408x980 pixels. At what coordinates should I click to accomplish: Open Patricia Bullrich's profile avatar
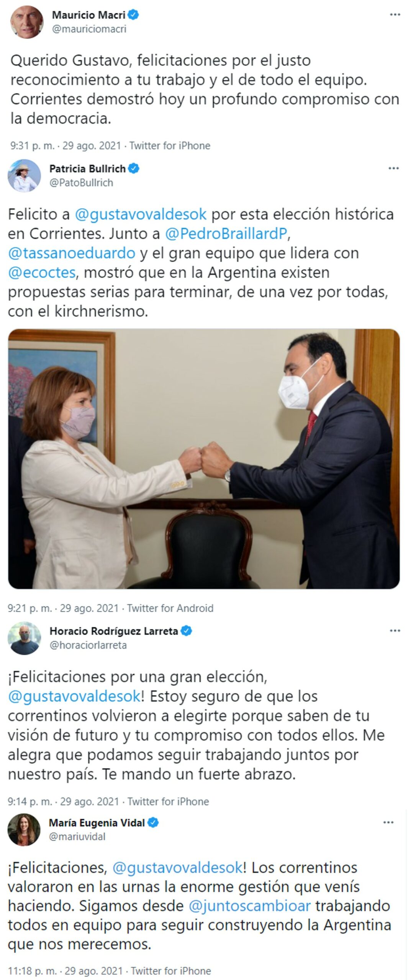[24, 175]
